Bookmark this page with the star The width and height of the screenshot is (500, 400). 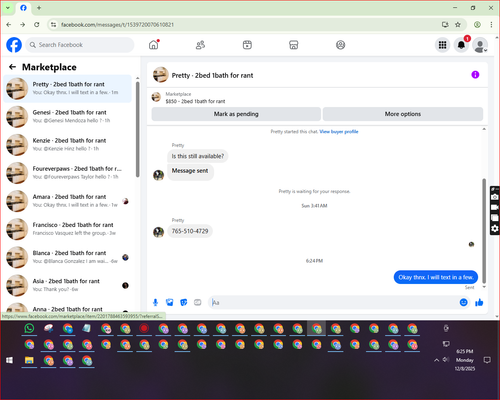click(458, 24)
